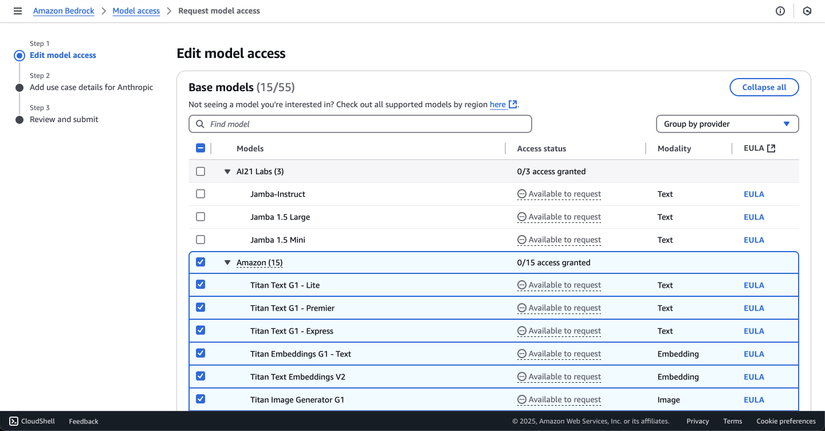825x431 pixels.
Task: Open the Group by provider dropdown
Action: [727, 124]
